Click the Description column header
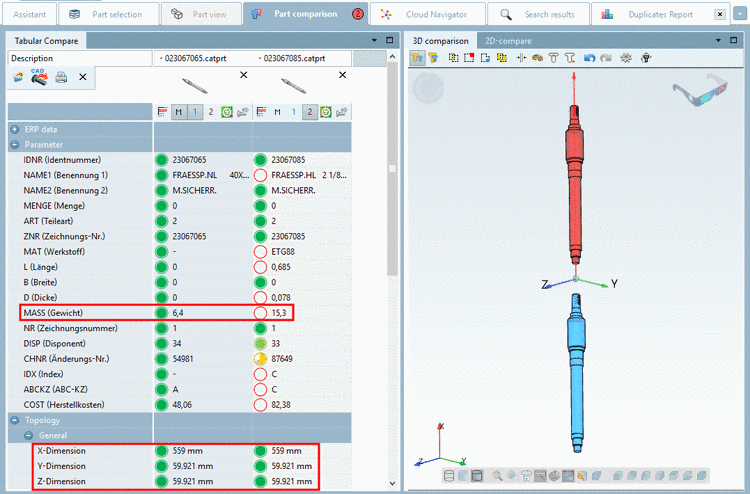This screenshot has width=750, height=494. click(x=79, y=58)
